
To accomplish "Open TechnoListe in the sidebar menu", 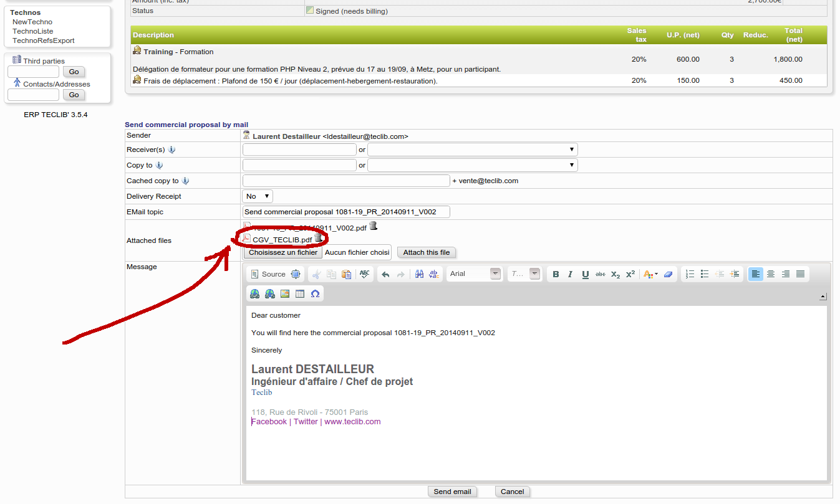I will 32,31.
